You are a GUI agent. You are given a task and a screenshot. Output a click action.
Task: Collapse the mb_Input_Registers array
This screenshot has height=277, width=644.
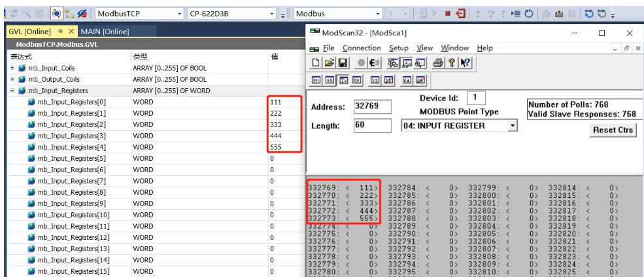point(12,91)
